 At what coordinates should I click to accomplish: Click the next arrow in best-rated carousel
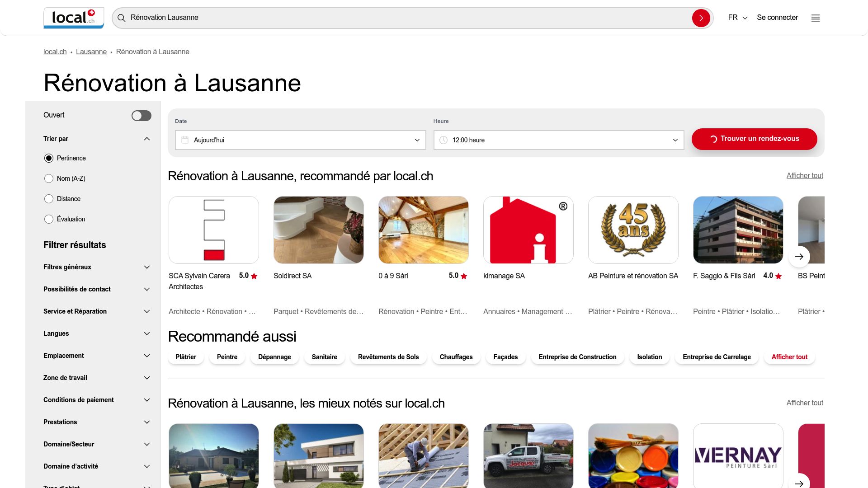(x=799, y=483)
